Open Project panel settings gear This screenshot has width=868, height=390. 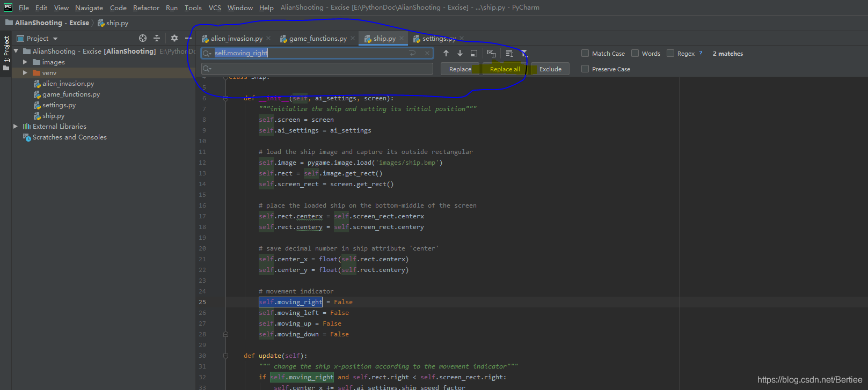[174, 38]
